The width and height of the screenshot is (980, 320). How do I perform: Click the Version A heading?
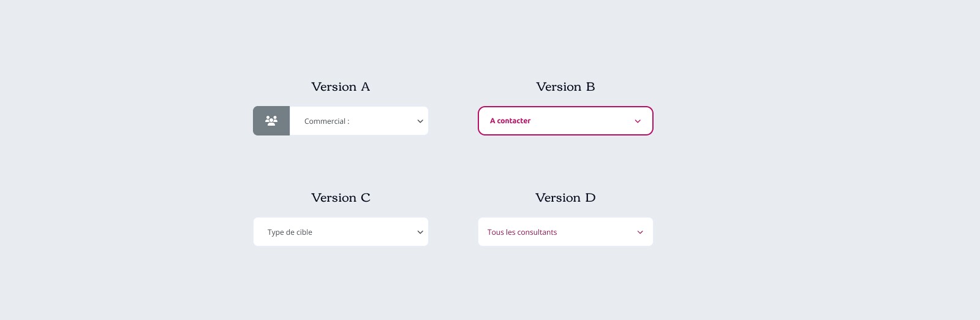(341, 86)
